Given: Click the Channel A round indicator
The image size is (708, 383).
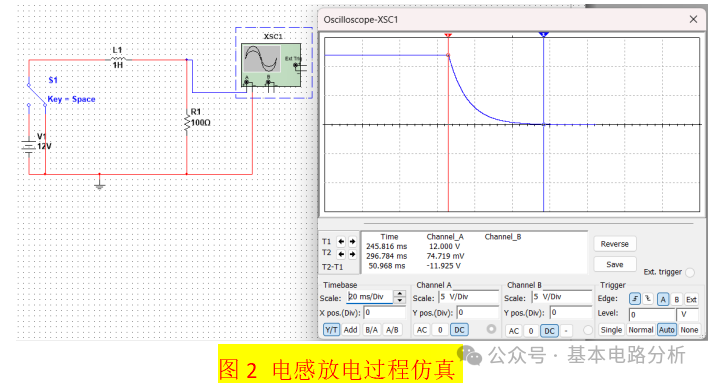Looking at the screenshot, I should (491, 329).
